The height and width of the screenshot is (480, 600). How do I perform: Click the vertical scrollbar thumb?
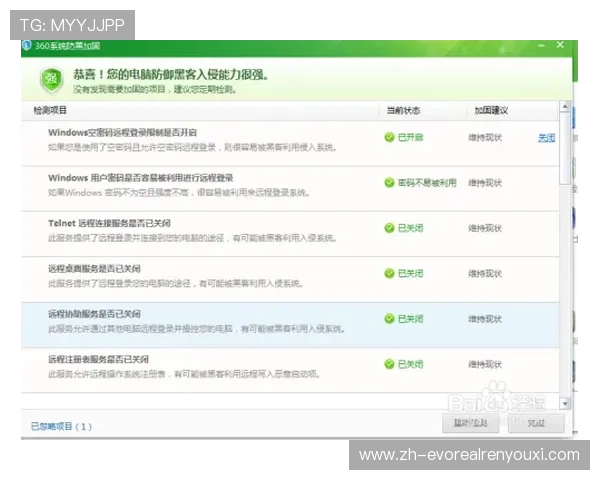click(x=565, y=149)
